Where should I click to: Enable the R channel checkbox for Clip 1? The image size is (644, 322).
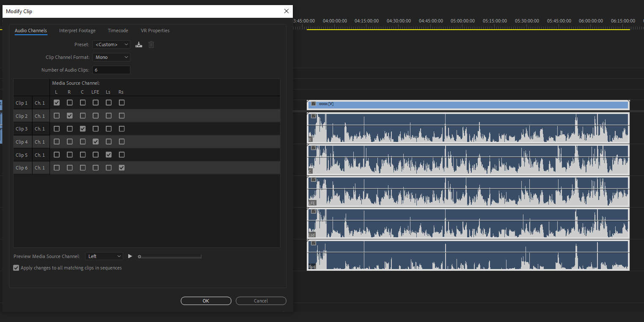click(69, 103)
